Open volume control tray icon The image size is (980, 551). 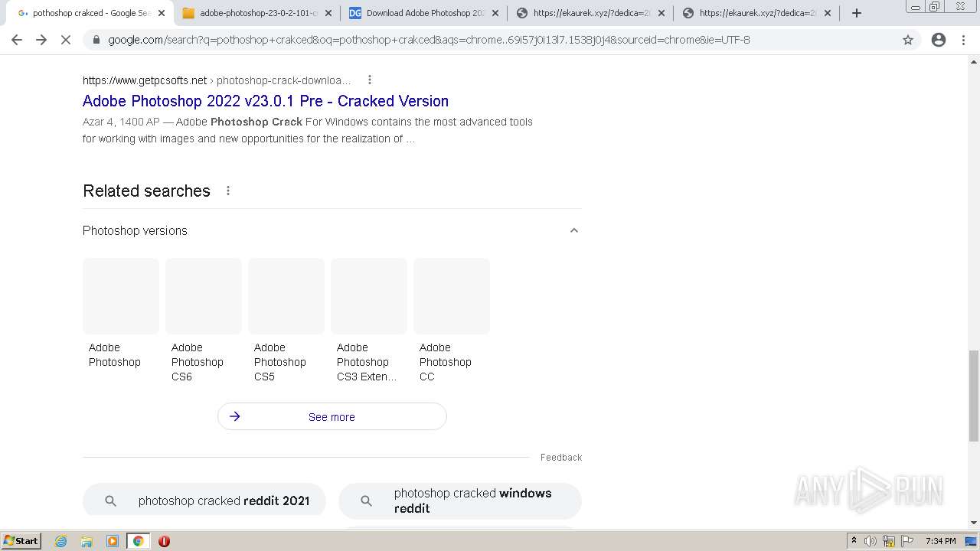871,541
